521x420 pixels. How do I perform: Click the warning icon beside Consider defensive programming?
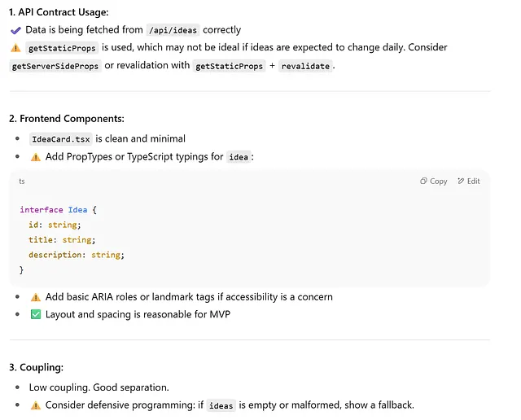(x=36, y=405)
